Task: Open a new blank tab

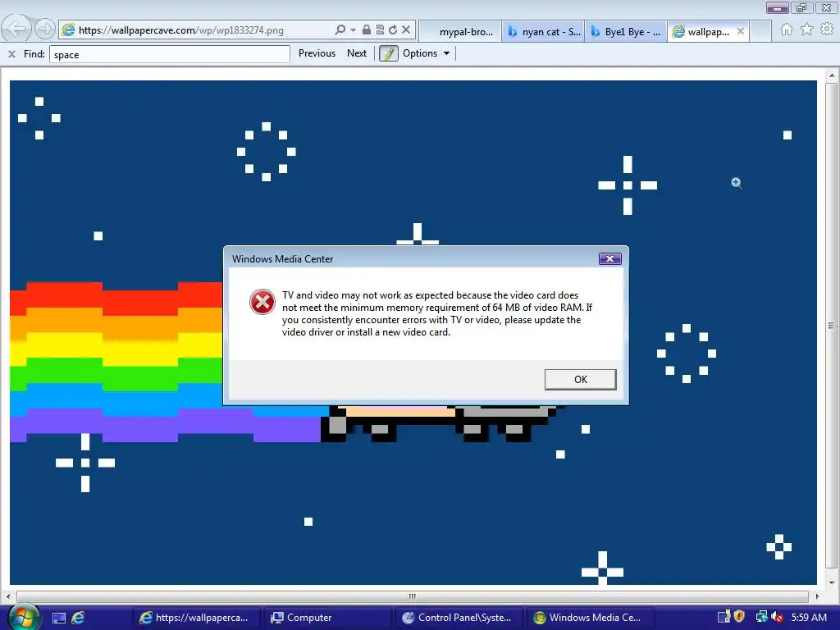Action: pyautogui.click(x=760, y=32)
